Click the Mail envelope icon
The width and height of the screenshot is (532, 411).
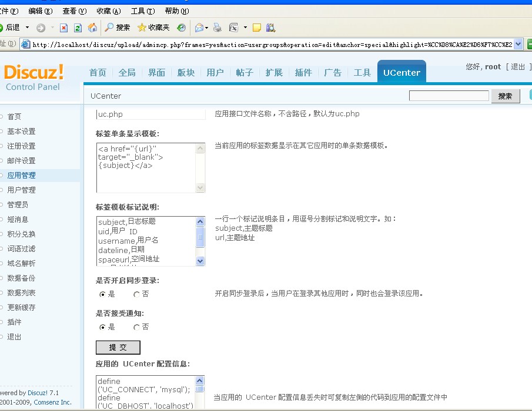[x=199, y=28]
